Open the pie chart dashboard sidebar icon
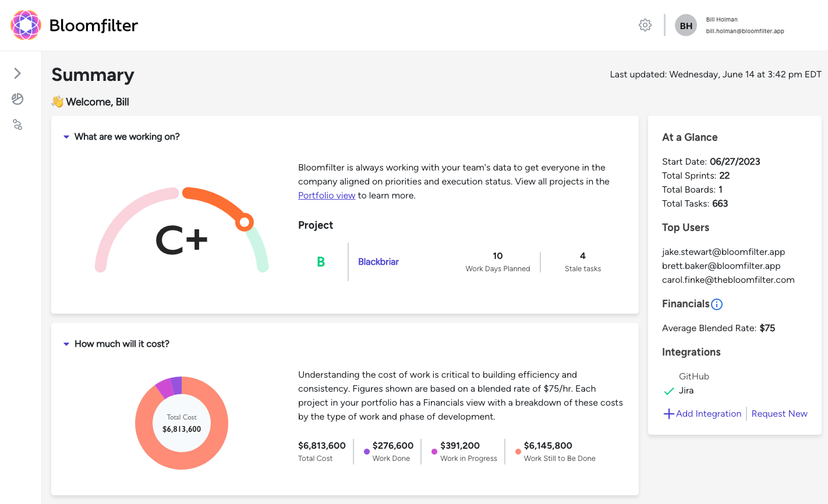This screenshot has height=504, width=828. click(17, 99)
